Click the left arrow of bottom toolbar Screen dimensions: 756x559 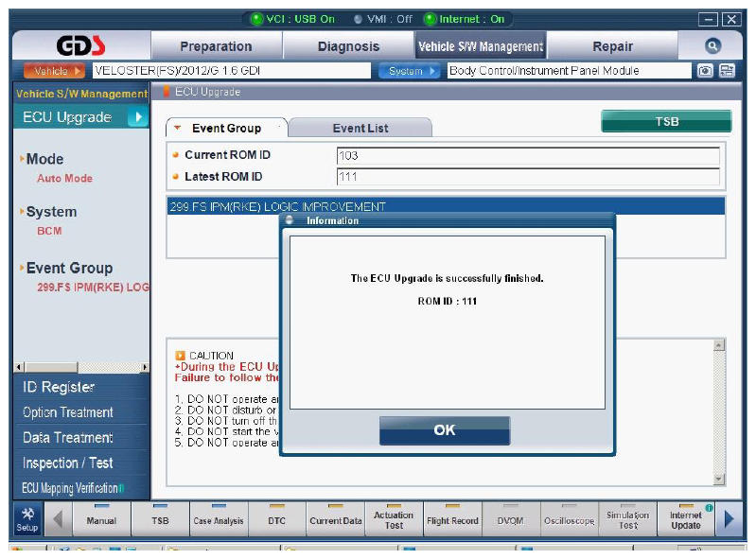[58, 519]
